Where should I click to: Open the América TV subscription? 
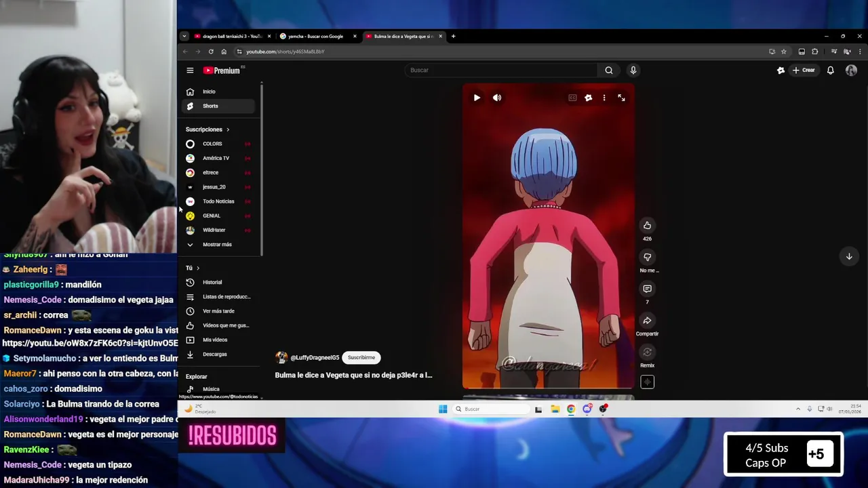[218, 158]
